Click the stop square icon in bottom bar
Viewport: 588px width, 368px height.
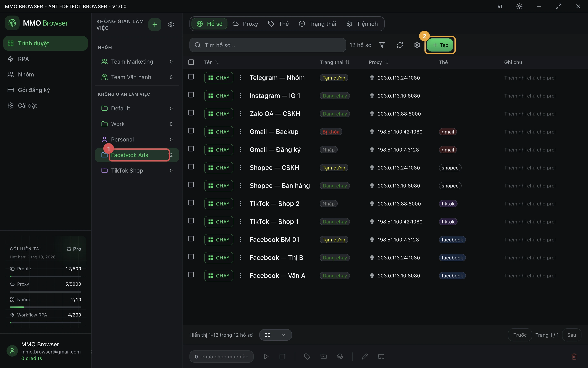coord(282,357)
